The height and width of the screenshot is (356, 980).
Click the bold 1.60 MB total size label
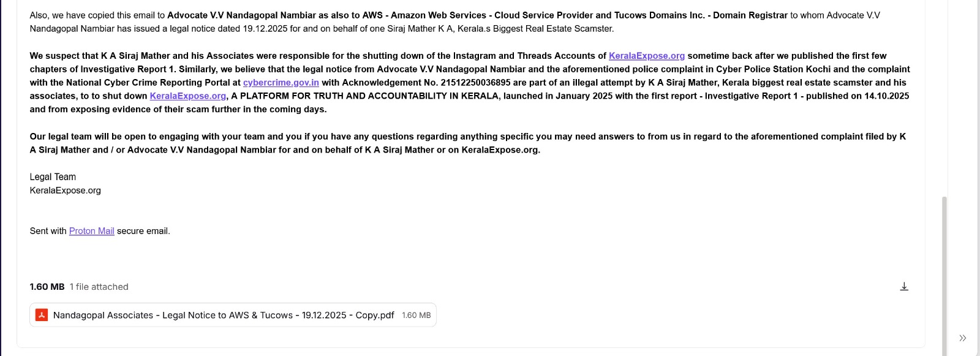(x=47, y=287)
